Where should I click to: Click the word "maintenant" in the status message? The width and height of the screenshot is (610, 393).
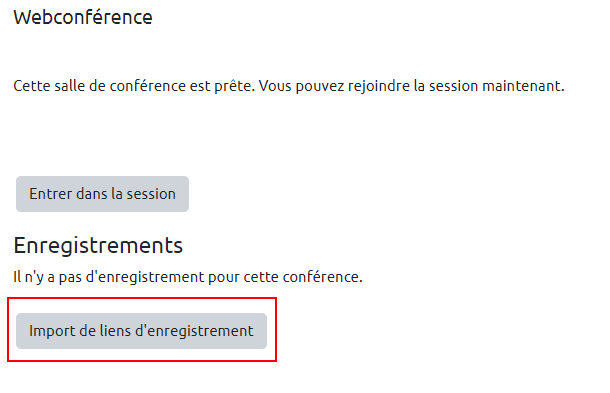[x=523, y=86]
